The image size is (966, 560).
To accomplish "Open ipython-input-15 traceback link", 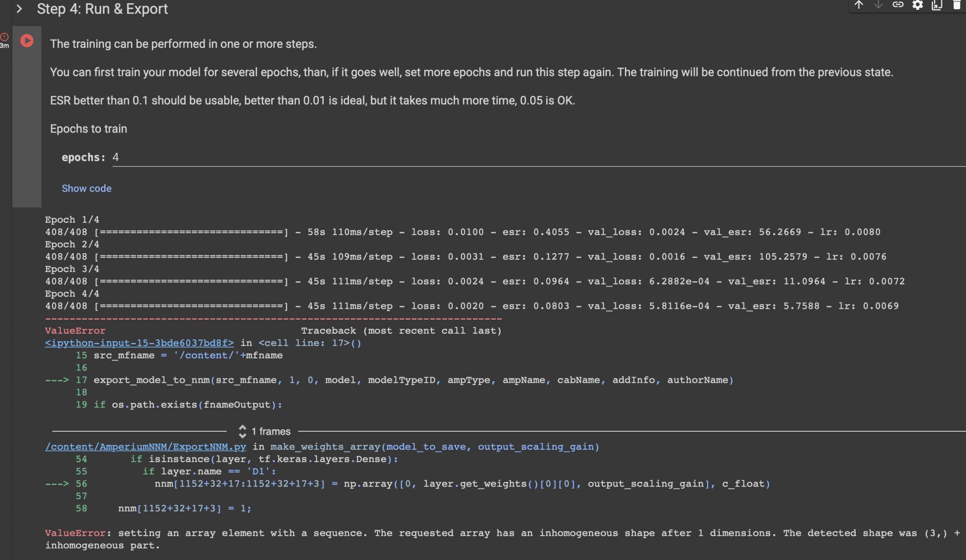I will (x=139, y=343).
